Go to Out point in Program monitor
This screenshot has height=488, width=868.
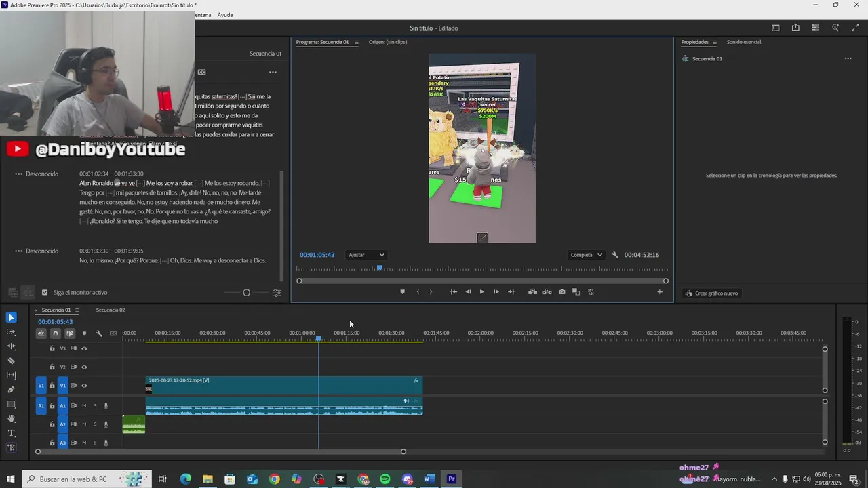(x=511, y=292)
